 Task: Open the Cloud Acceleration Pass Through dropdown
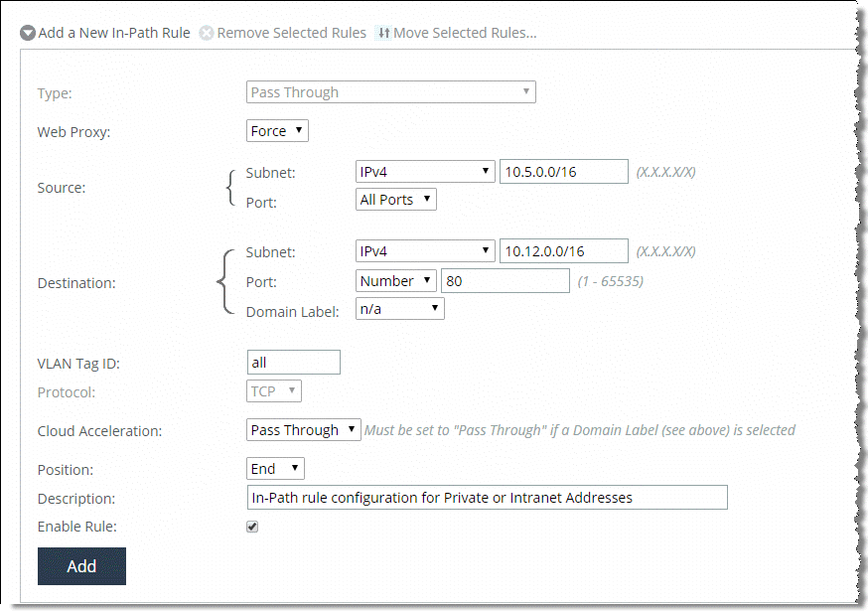pyautogui.click(x=303, y=430)
